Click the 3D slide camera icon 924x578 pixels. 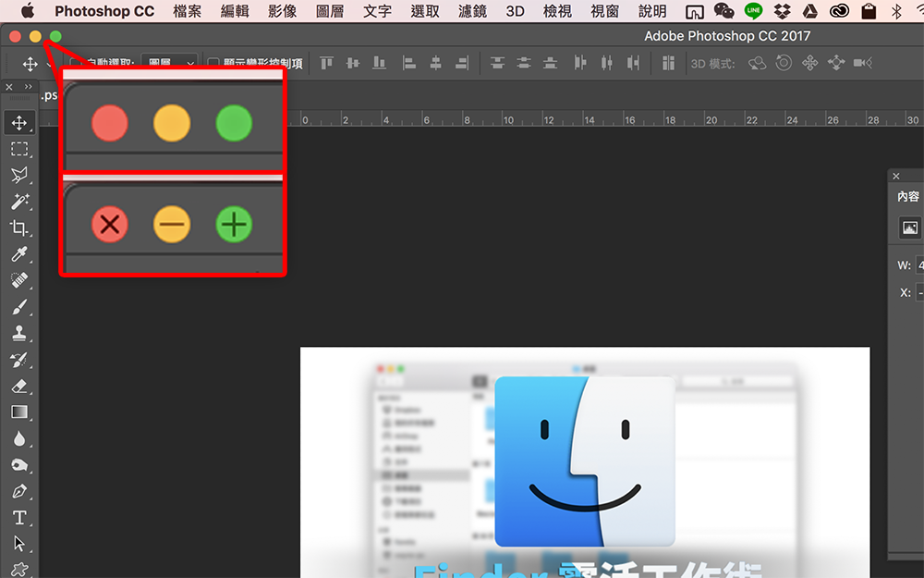pyautogui.click(x=836, y=63)
